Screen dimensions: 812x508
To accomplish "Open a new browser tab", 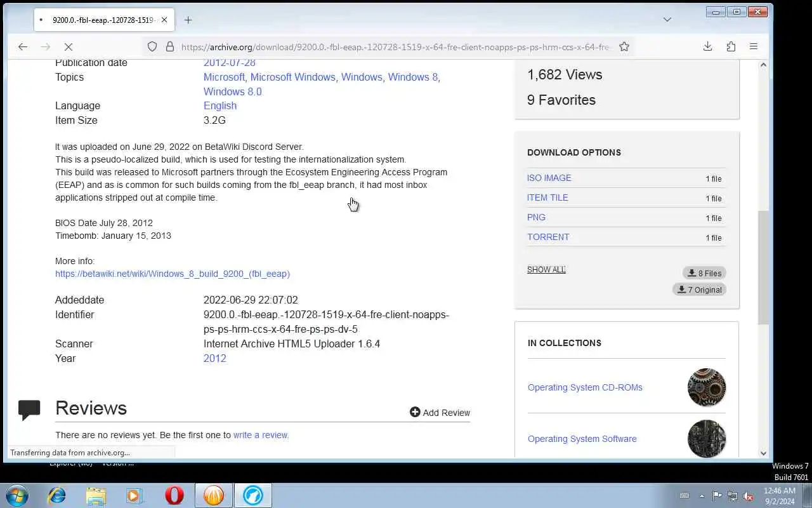I will click(x=188, y=20).
